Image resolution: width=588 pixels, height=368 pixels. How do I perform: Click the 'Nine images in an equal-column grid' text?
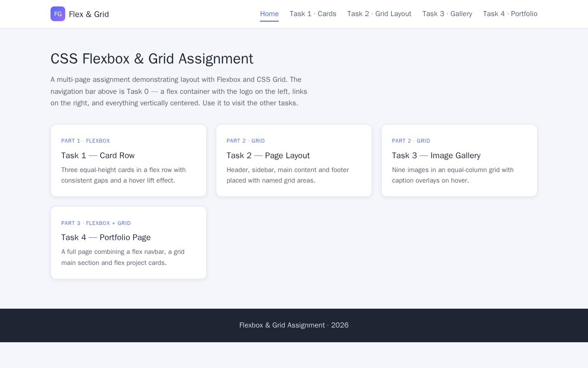pos(452,175)
